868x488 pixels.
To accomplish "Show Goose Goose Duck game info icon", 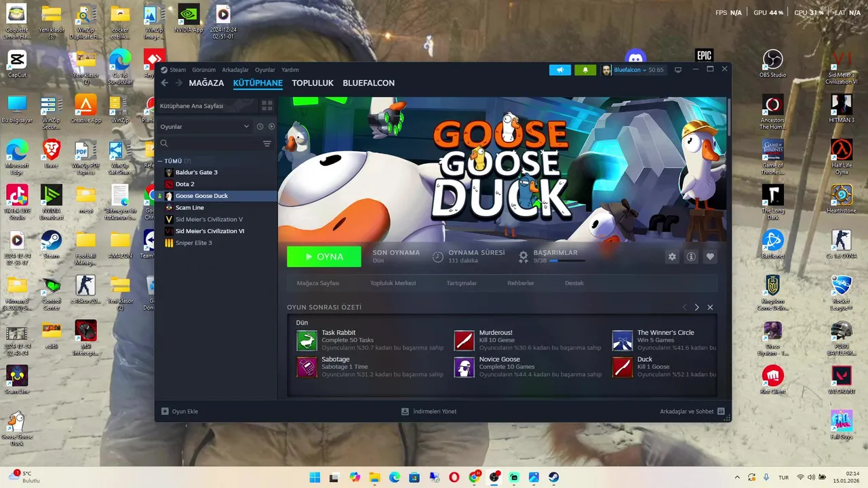I will (691, 257).
